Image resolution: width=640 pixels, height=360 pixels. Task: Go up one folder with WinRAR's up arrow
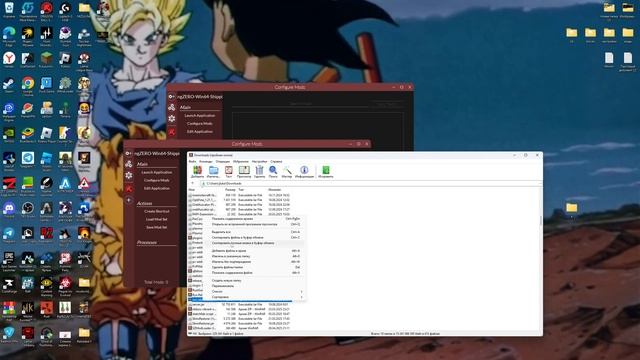click(193, 183)
